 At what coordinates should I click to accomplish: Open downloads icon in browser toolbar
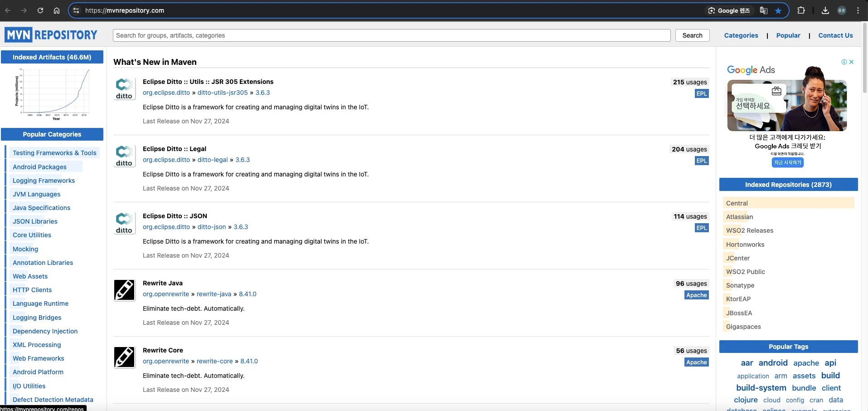(x=825, y=10)
